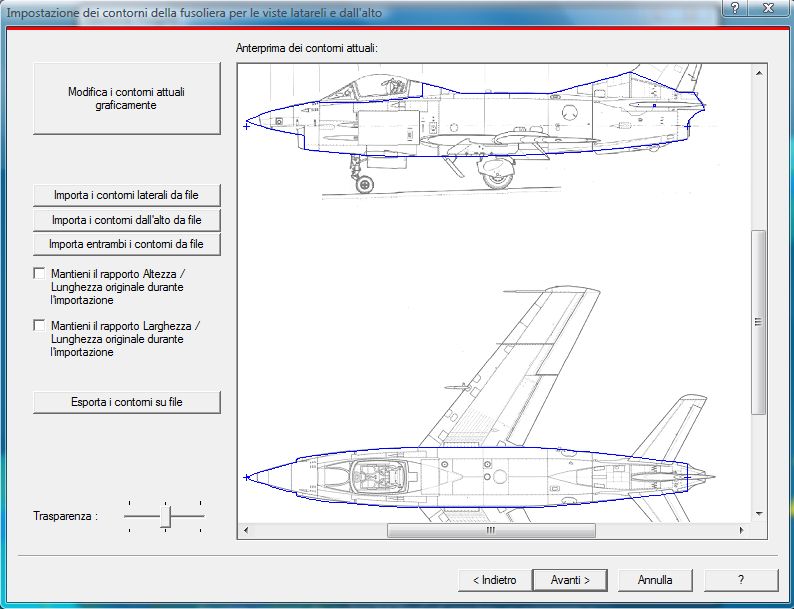This screenshot has width=794, height=609.
Task: Click the preview's vertical scrollbar down arrow
Action: click(x=759, y=513)
